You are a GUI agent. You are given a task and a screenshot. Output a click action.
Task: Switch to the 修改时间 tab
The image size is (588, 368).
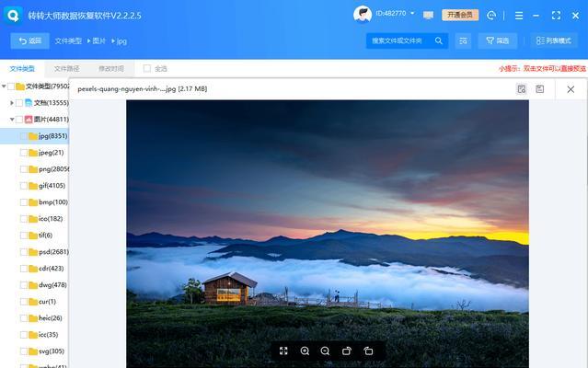[x=111, y=69]
